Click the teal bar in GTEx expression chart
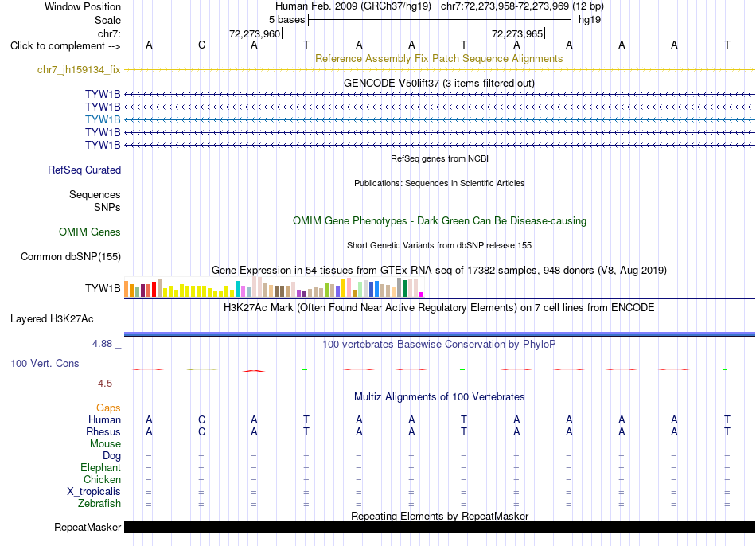 point(237,289)
